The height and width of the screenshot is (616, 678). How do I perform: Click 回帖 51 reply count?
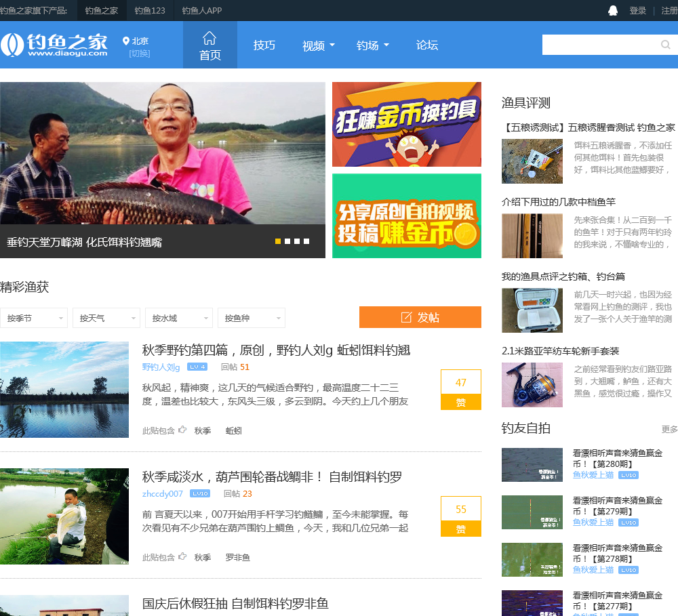[235, 367]
